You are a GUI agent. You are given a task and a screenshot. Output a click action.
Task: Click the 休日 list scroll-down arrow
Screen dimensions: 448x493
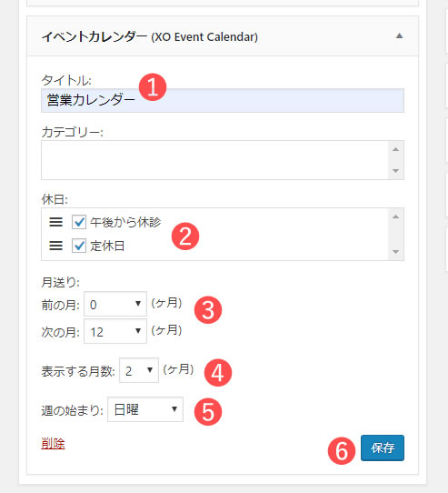[x=396, y=252]
